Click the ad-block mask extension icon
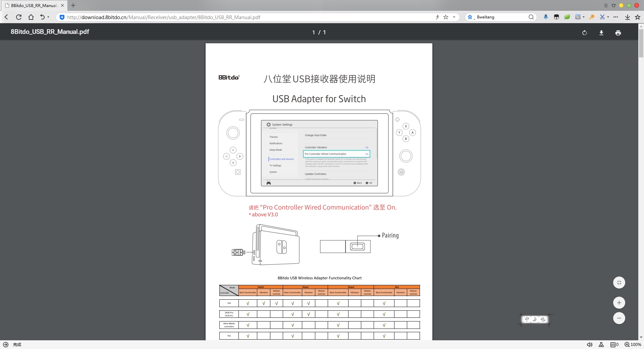Screen dimensions: 644x349 coord(556,17)
